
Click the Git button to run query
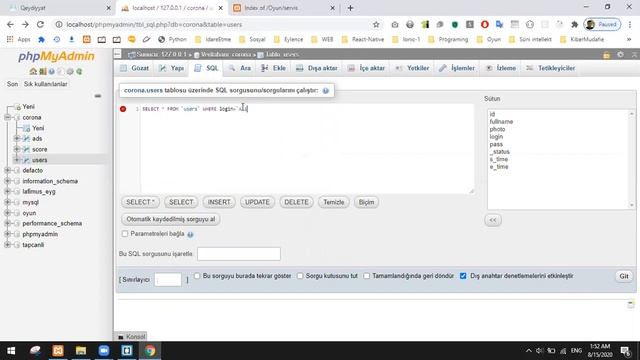tap(624, 276)
